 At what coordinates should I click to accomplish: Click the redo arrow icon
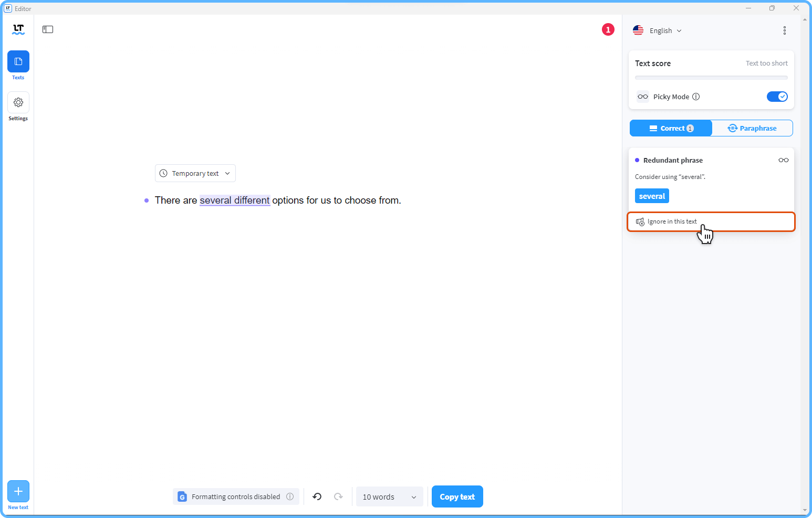pos(338,496)
